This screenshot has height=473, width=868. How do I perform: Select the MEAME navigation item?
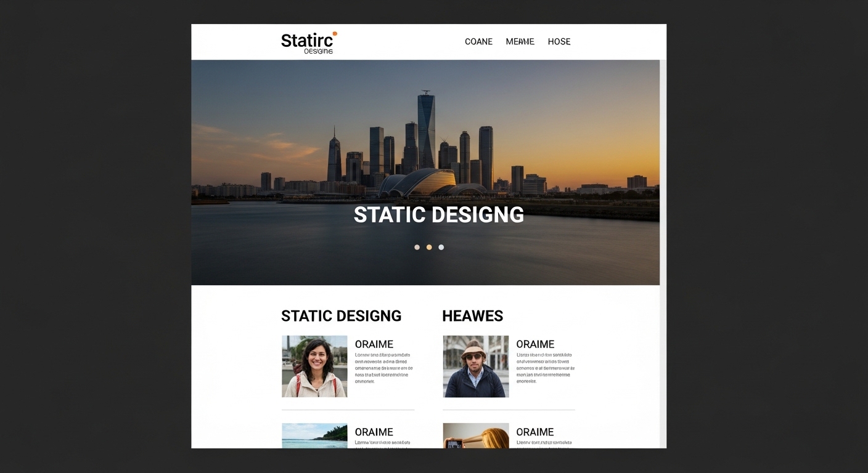click(520, 42)
